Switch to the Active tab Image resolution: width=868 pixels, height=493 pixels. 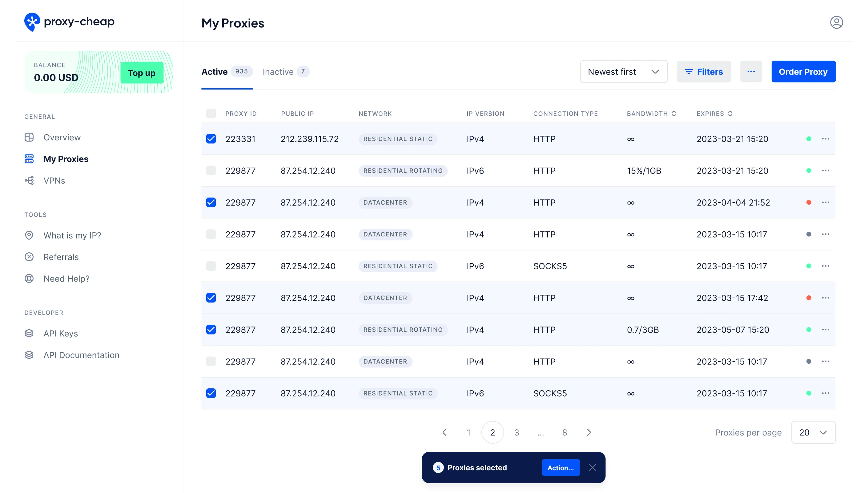click(214, 71)
